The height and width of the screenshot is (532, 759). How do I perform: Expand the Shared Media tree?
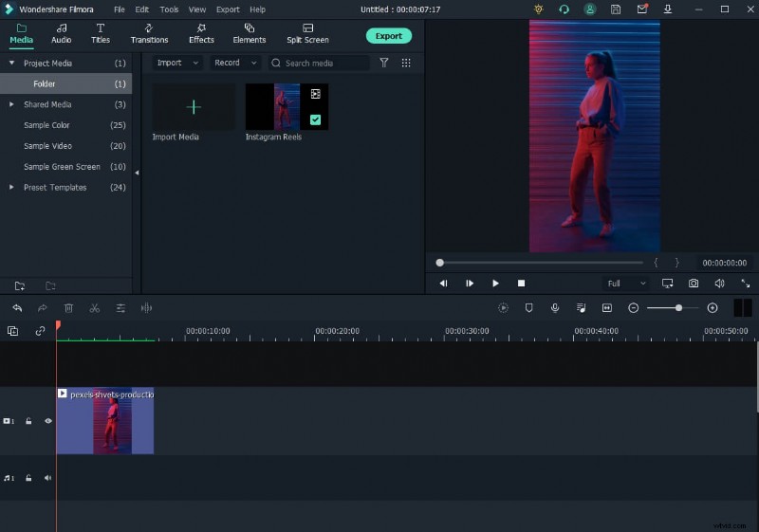[x=11, y=104]
